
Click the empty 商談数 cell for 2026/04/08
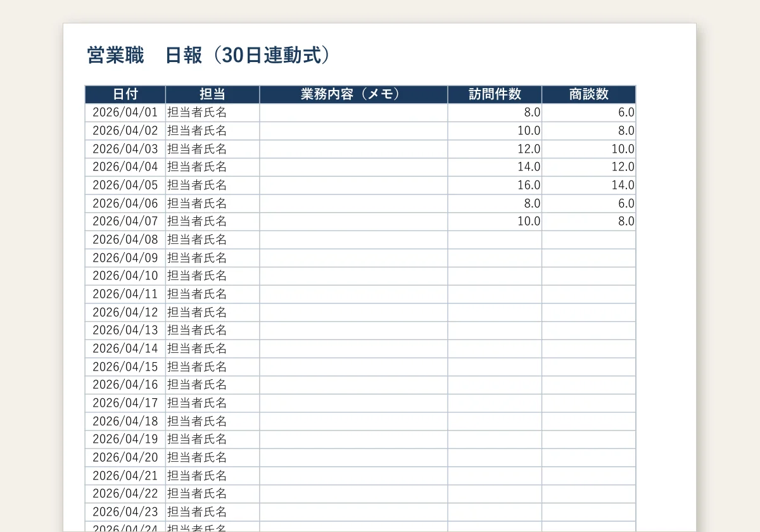click(589, 240)
